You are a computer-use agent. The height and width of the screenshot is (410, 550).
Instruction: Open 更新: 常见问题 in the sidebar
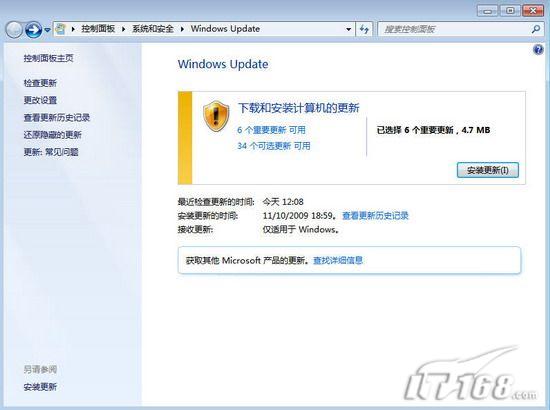click(x=51, y=152)
